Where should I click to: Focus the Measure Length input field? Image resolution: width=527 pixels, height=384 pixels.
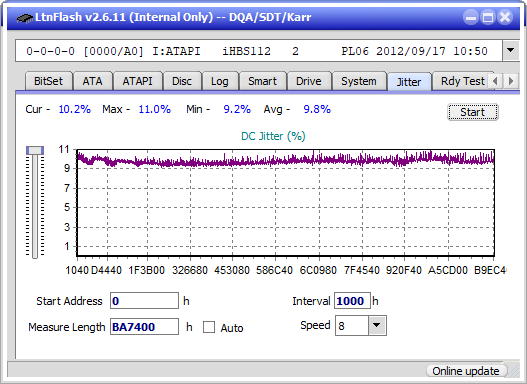[144, 327]
